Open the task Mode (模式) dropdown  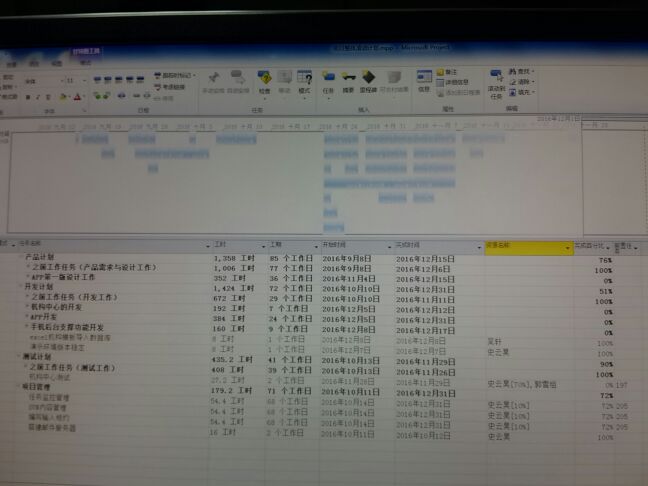point(304,82)
